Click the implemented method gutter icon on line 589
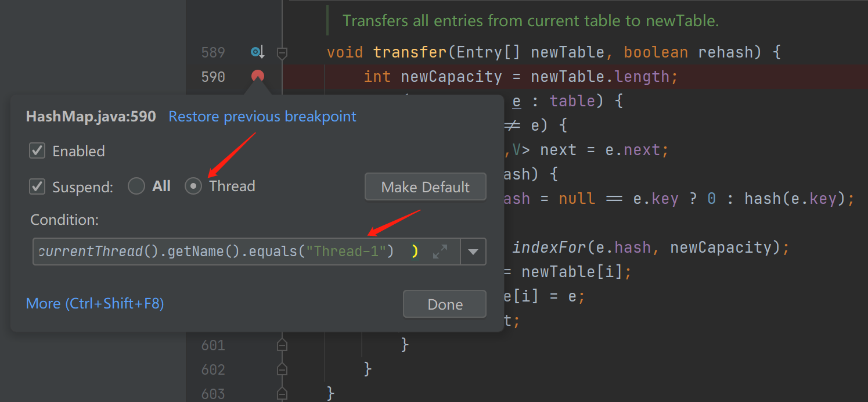This screenshot has height=402, width=868. click(x=257, y=52)
